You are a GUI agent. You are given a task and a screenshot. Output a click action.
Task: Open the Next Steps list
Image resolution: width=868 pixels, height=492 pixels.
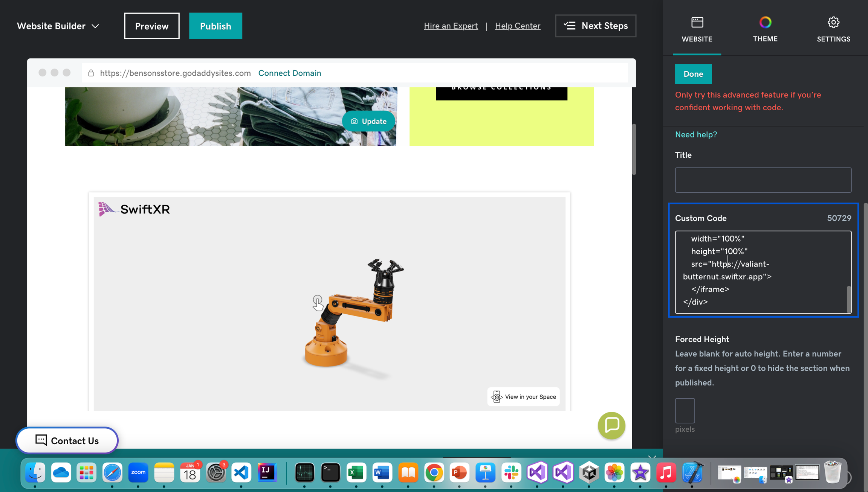coord(595,26)
